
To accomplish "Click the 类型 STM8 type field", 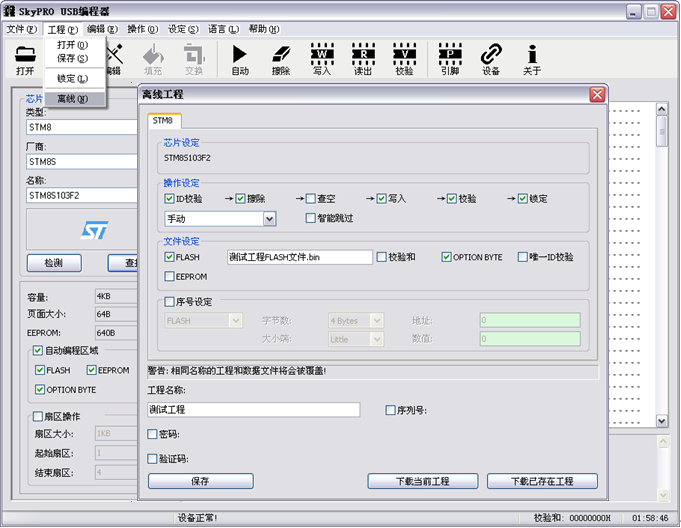I will (82, 127).
